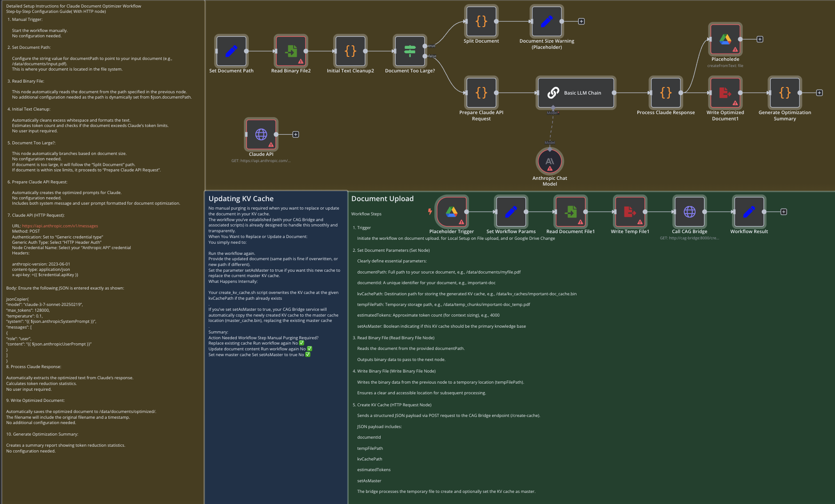Open the Set Document Path node
835x504 pixels.
tap(231, 51)
